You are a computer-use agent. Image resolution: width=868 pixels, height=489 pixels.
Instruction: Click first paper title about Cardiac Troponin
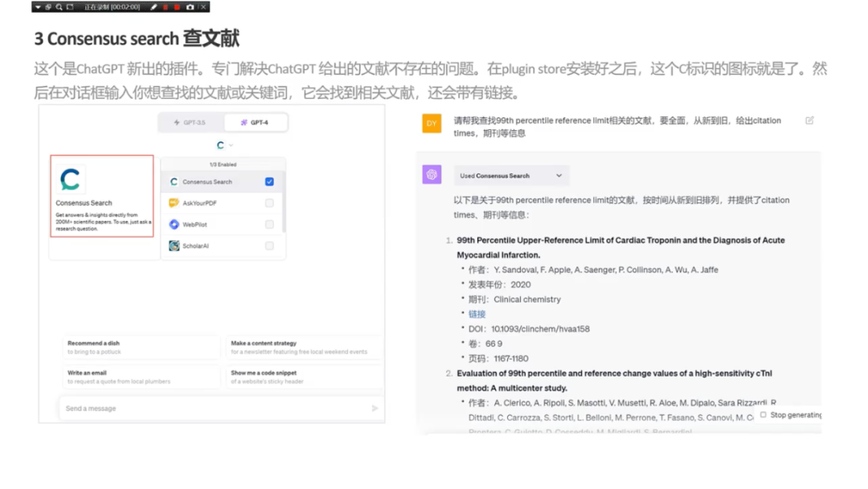click(620, 247)
